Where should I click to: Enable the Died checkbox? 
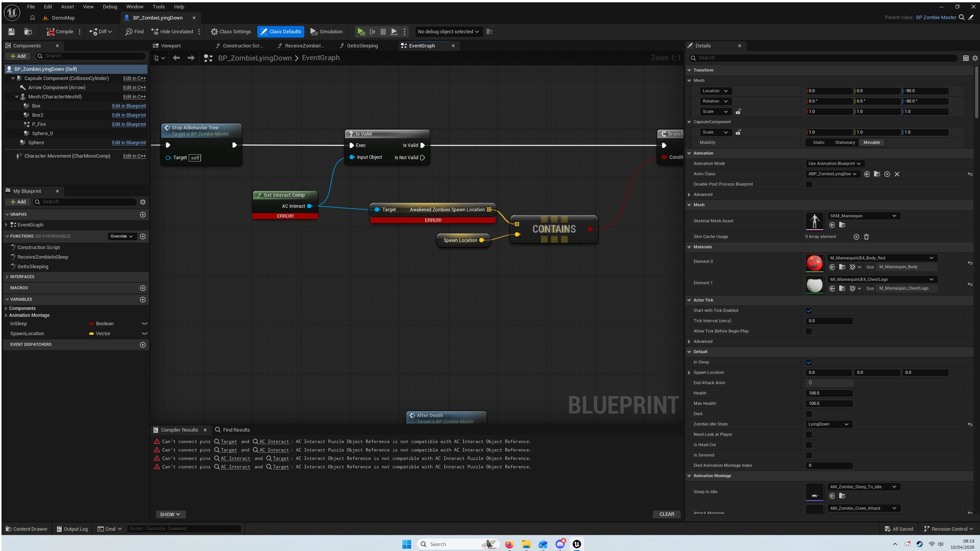click(809, 414)
